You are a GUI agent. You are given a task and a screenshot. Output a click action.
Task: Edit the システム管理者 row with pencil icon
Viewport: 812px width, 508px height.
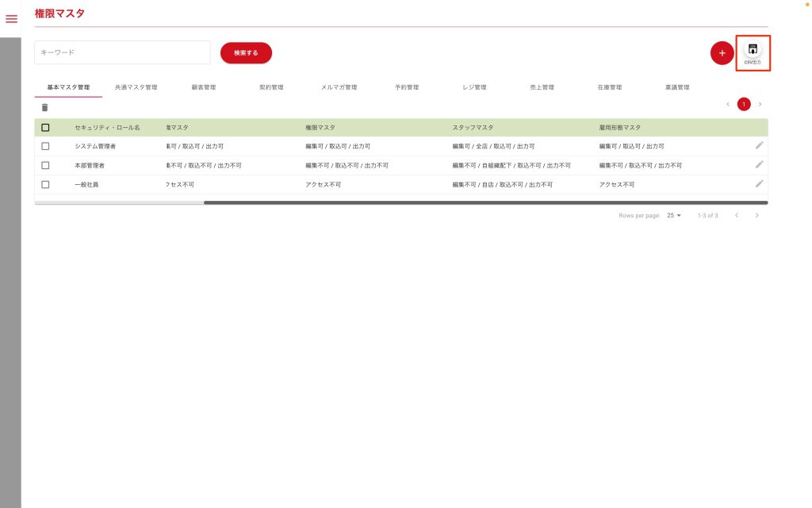click(759, 145)
